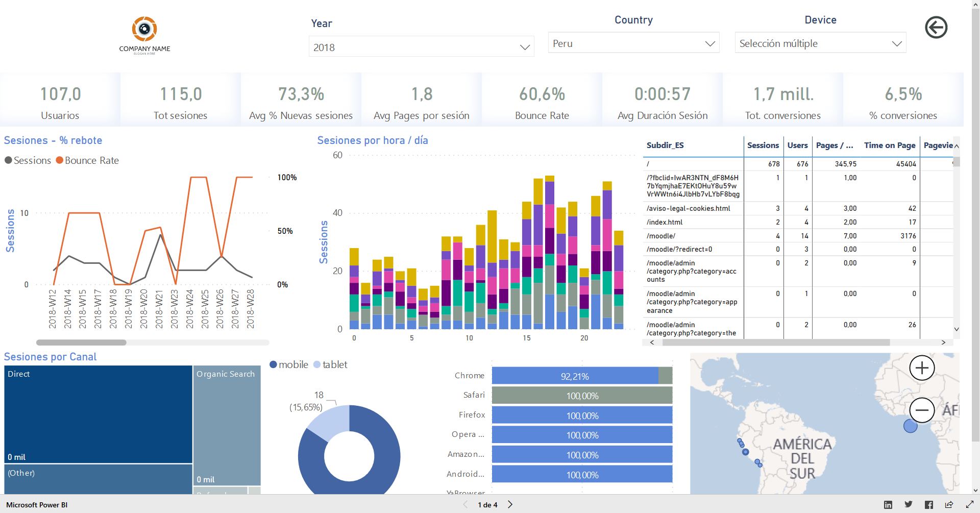Zoom out on the map
This screenshot has width=980, height=513.
pyautogui.click(x=922, y=410)
